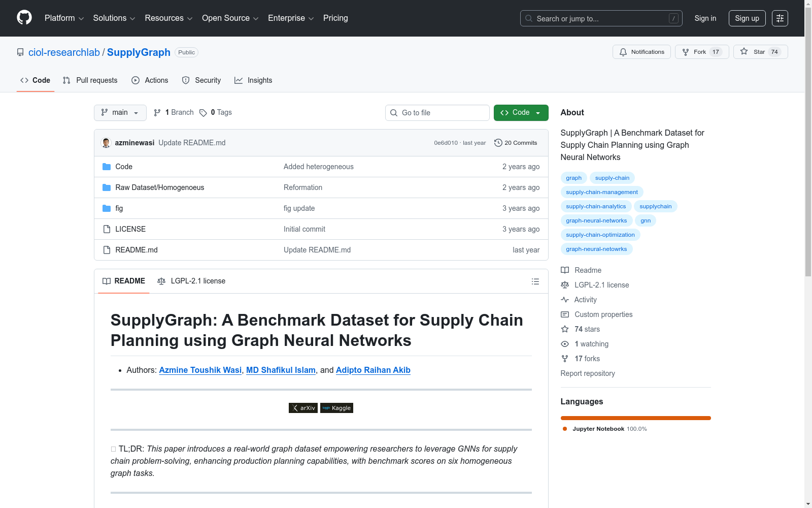Open the 1 Branch link

click(x=174, y=112)
